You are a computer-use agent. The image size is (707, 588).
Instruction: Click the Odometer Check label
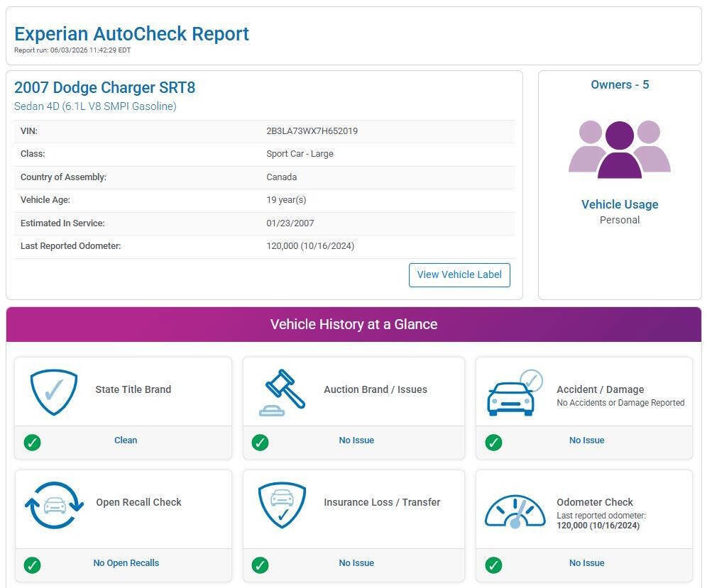click(595, 502)
